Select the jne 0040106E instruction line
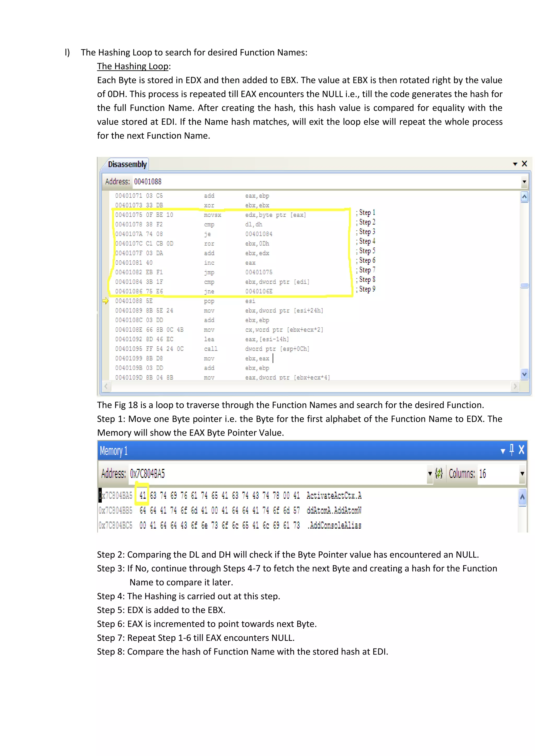This screenshot has width=535, height=756. point(194,291)
